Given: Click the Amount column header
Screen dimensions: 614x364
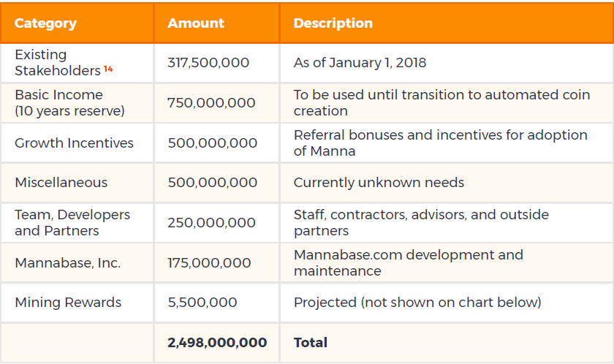Looking at the screenshot, I should pos(196,23).
